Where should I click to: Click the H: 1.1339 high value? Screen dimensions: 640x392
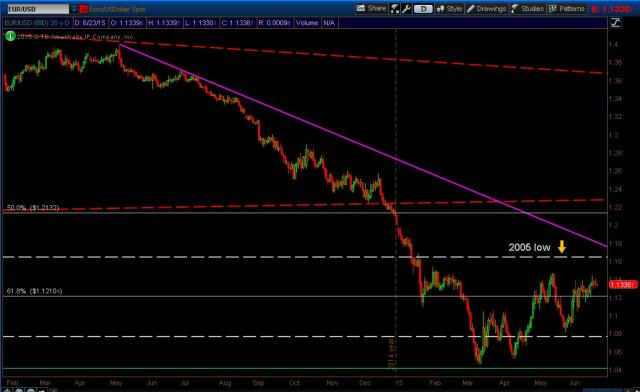[x=164, y=23]
